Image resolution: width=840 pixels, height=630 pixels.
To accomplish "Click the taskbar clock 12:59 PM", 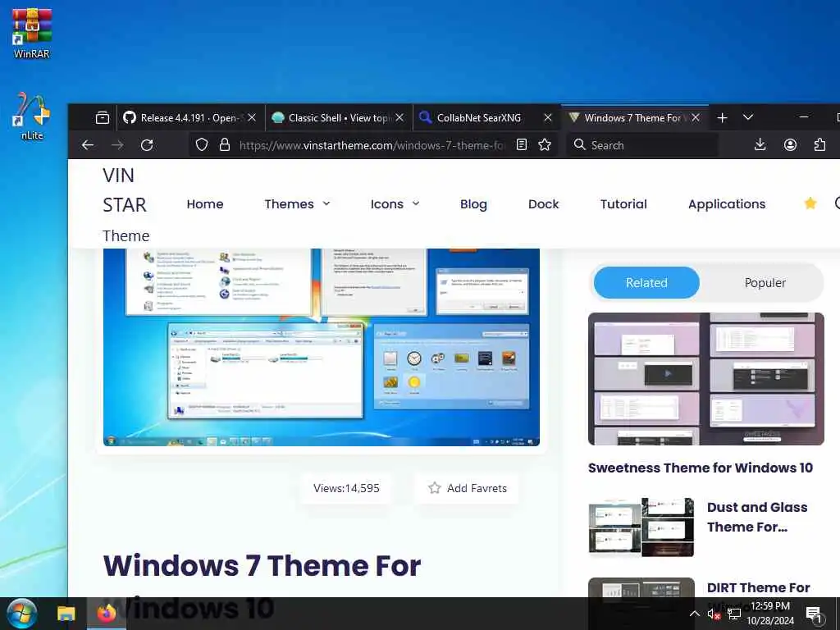I will click(770, 614).
